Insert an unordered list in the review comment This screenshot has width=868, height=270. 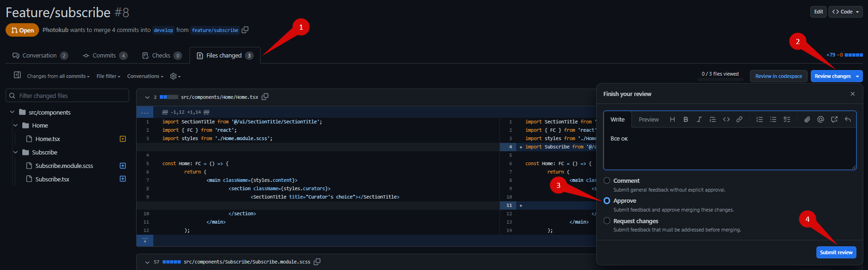[x=773, y=119]
